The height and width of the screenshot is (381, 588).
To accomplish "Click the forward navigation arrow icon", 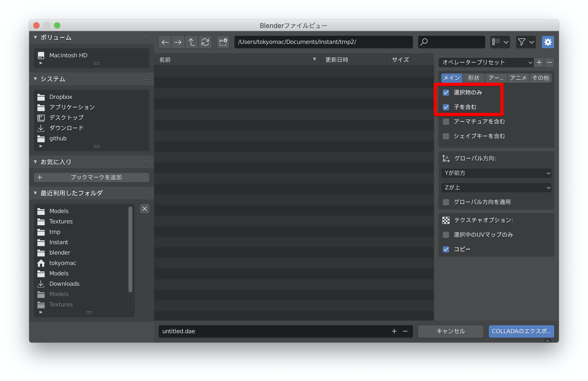I will click(x=178, y=42).
